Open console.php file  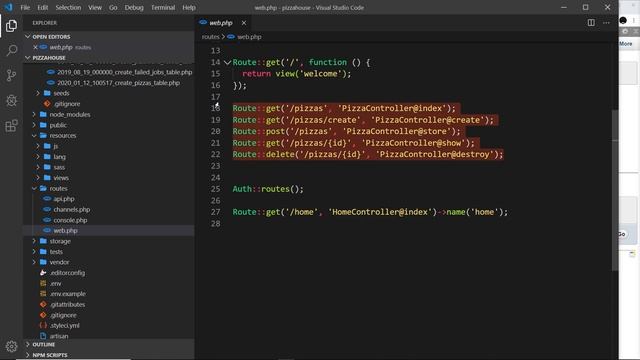[x=70, y=220]
